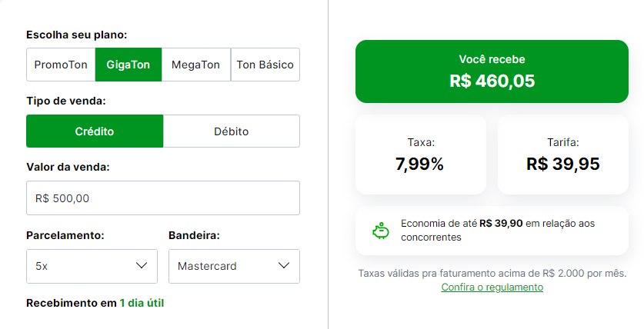Open the Bandeira dropdown showing Mastercard
This screenshot has width=644, height=329.
(223, 266)
